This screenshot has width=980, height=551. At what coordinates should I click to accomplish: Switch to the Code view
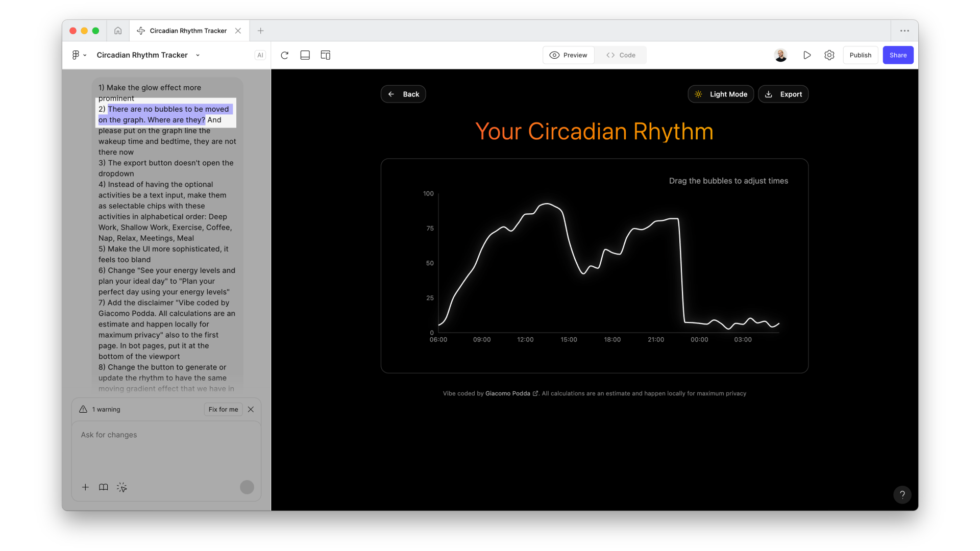[x=621, y=55]
